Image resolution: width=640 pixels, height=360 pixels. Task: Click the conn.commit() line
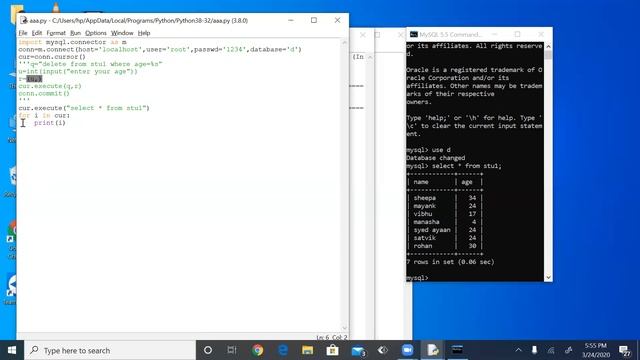coord(44,93)
